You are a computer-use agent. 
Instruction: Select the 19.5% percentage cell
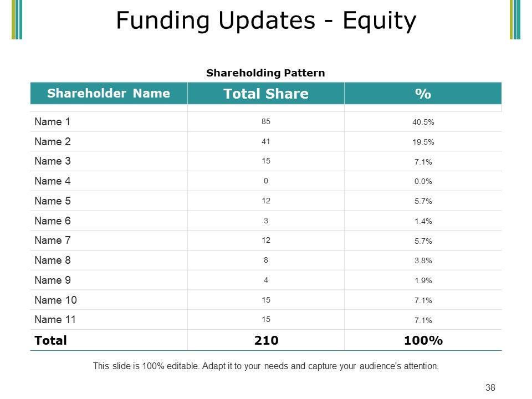point(423,142)
